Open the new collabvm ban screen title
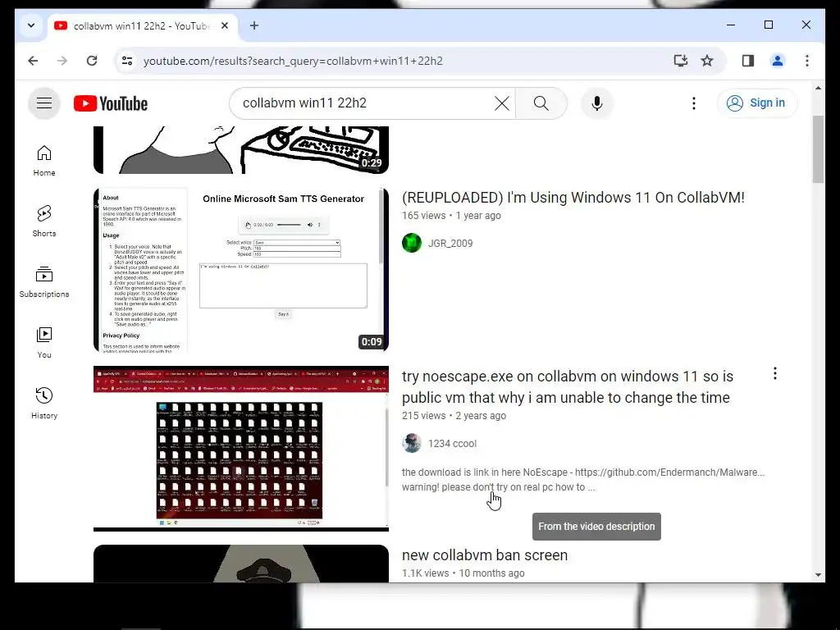Viewport: 840px width, 630px height. [x=485, y=555]
